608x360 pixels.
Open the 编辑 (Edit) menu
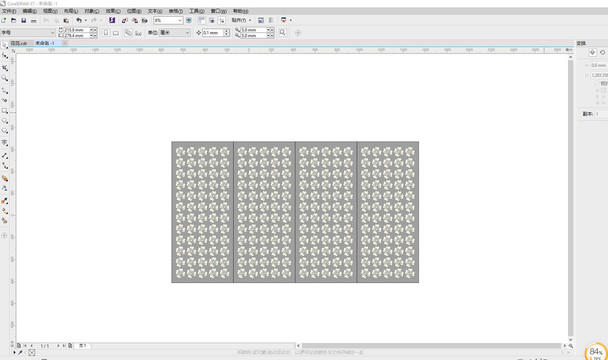click(x=29, y=11)
